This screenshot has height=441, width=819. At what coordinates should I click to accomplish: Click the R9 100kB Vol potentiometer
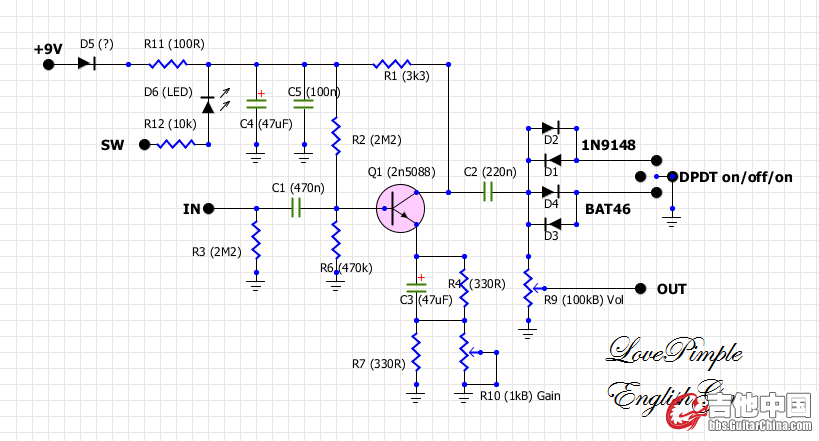click(529, 288)
